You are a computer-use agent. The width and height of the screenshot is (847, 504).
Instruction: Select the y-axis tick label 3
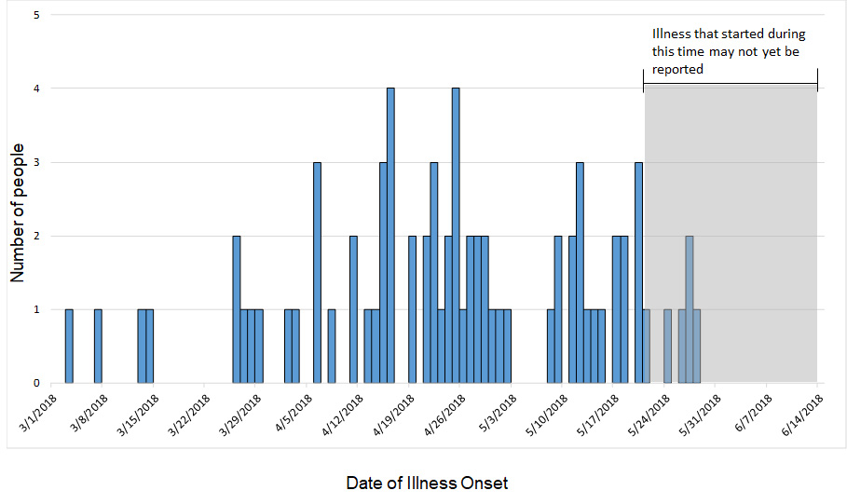point(36,162)
